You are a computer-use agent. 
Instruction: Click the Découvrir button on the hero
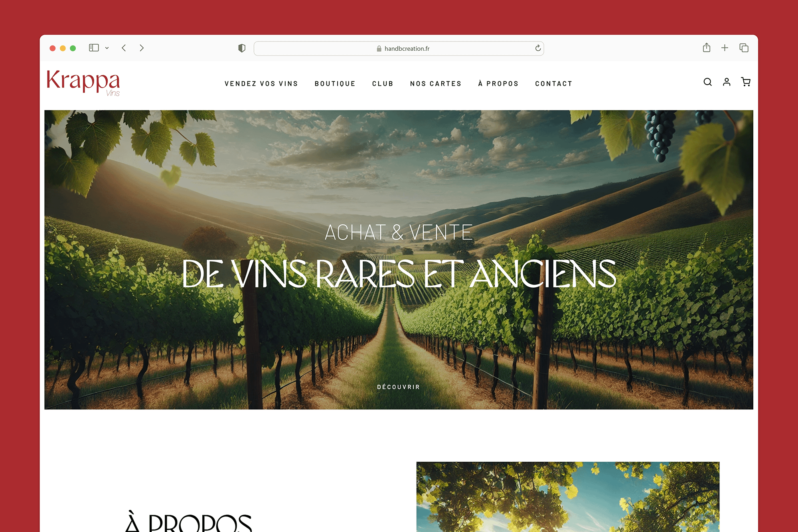(x=399, y=387)
